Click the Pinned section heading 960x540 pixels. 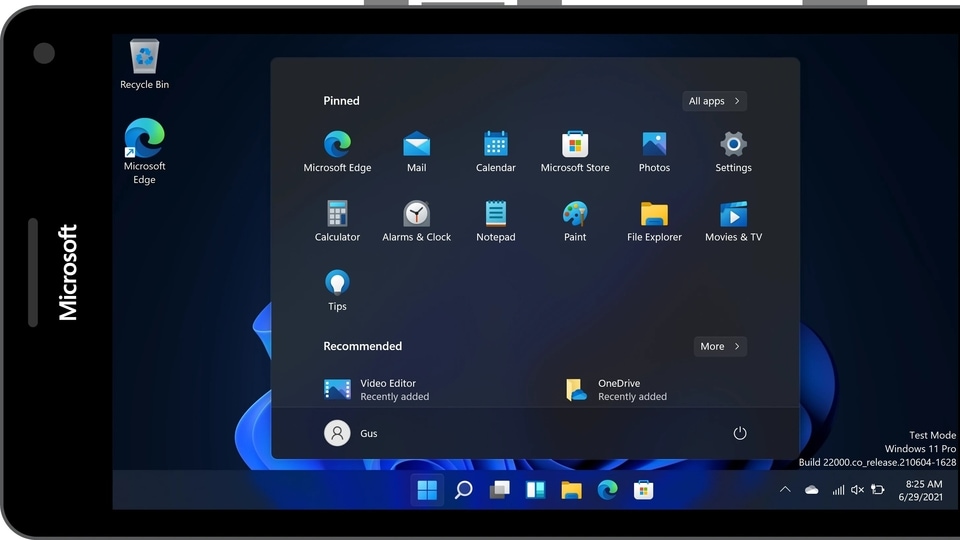pyautogui.click(x=342, y=101)
